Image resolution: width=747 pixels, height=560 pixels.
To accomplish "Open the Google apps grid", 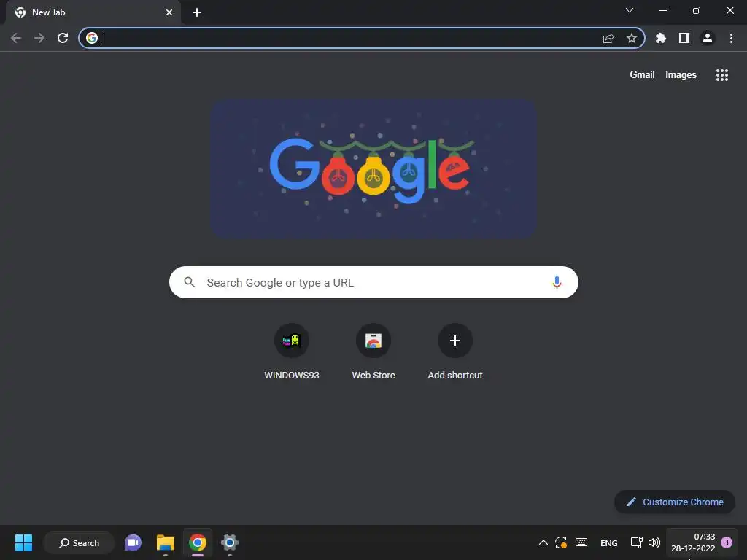I will point(722,75).
